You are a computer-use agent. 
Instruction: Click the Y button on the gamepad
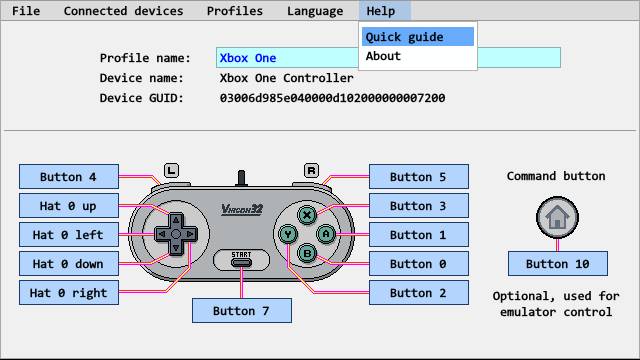click(x=288, y=234)
